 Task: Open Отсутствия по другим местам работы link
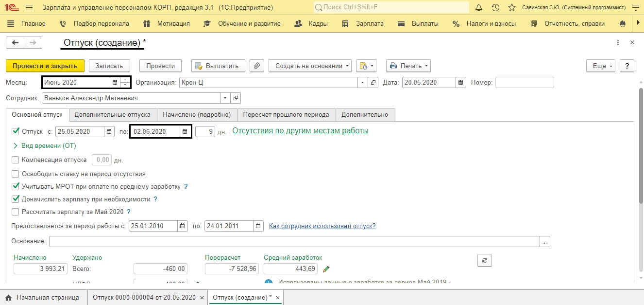[300, 131]
